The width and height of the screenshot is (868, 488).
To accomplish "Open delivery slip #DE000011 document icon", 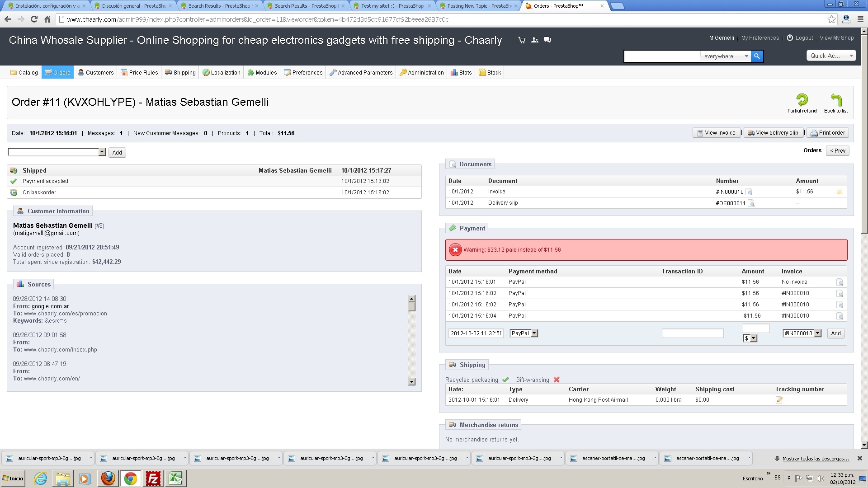I will click(751, 203).
